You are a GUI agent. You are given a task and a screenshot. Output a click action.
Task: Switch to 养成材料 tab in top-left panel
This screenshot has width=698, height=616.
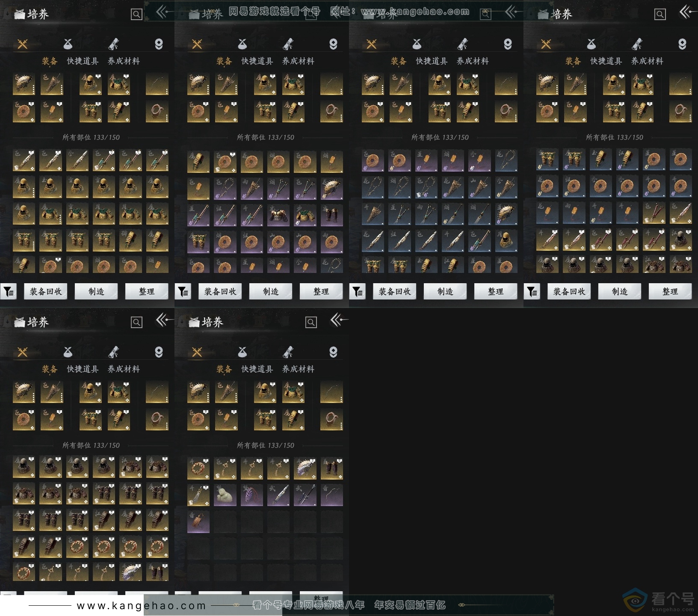point(124,61)
